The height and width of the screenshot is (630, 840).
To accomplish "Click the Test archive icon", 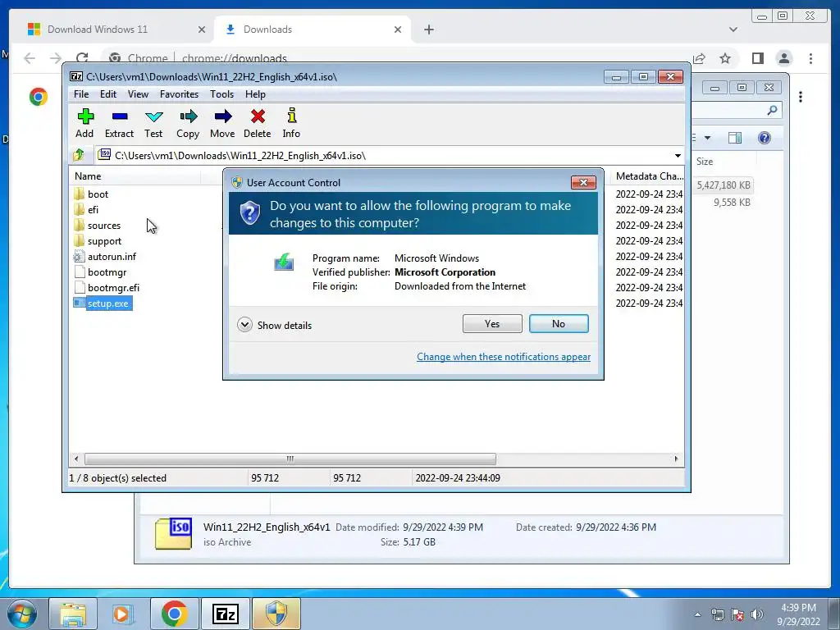I will [x=153, y=123].
